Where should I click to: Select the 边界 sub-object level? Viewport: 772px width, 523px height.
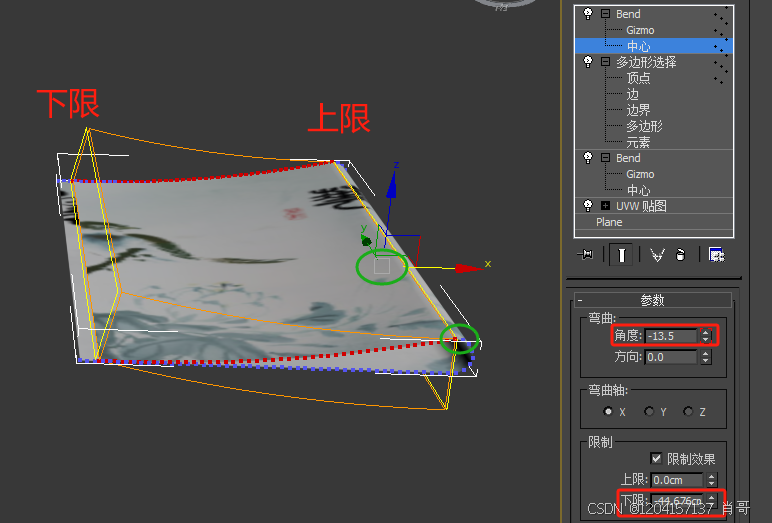click(638, 110)
